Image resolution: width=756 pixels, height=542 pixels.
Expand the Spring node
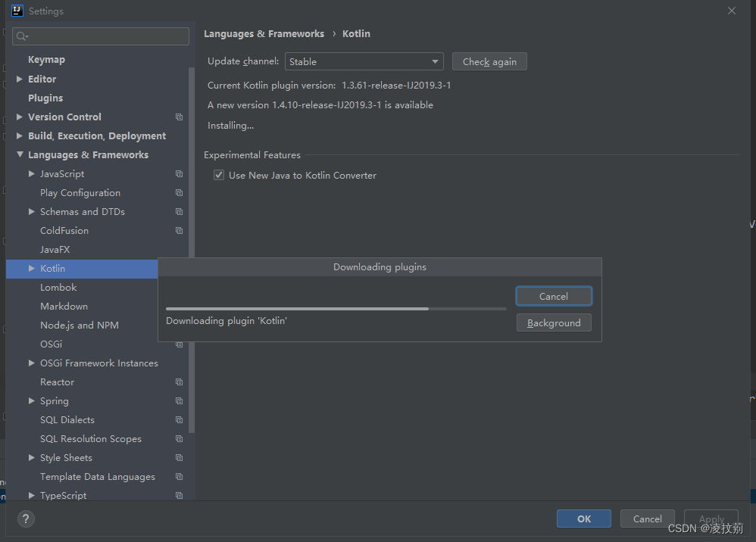31,401
